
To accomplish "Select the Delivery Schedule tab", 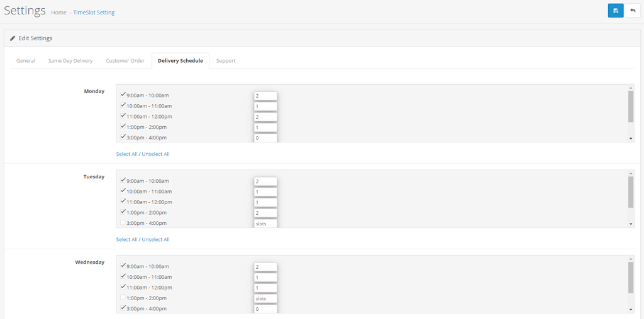I will (x=180, y=61).
